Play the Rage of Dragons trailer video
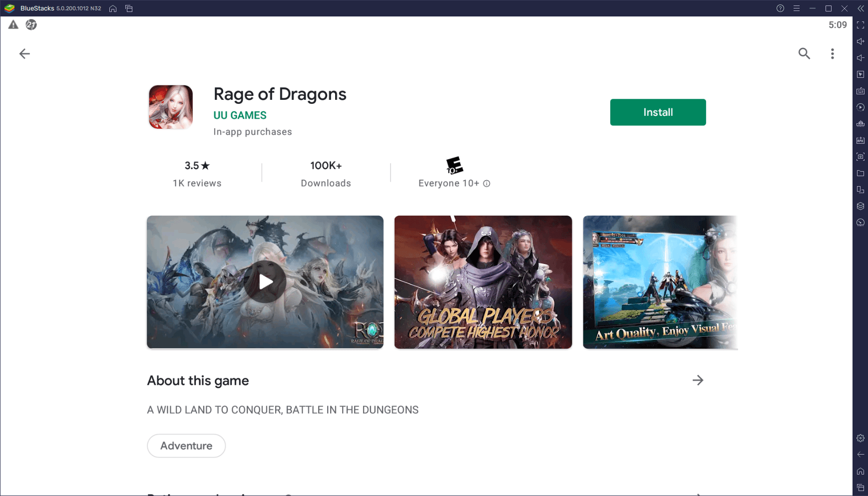The image size is (868, 496). 265,281
